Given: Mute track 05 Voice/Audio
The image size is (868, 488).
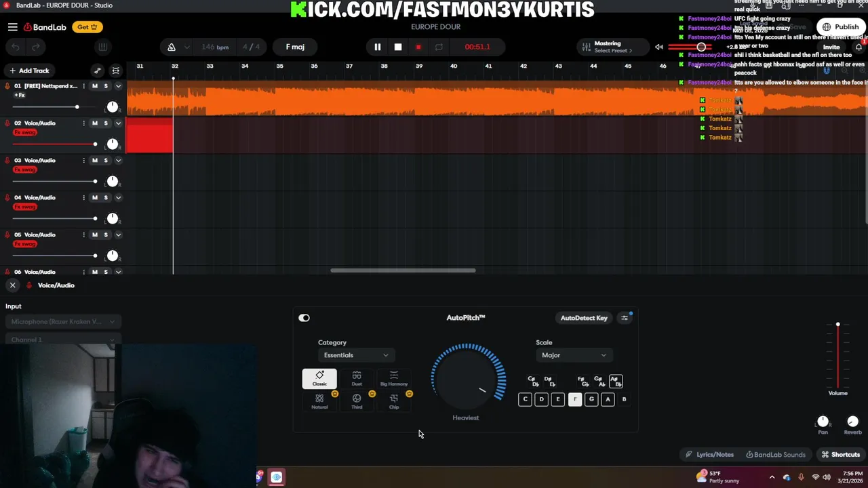Looking at the screenshot, I should click(95, 235).
